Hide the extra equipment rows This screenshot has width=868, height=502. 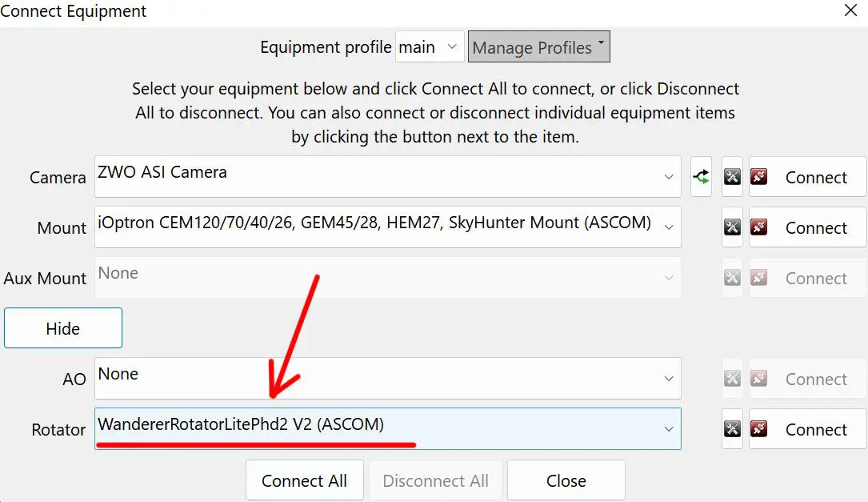[x=63, y=328]
